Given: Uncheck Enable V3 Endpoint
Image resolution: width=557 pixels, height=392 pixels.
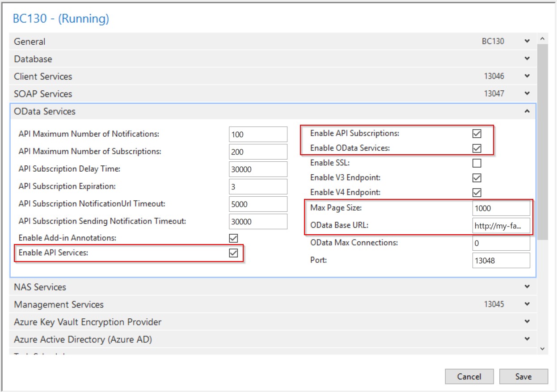Looking at the screenshot, I should (477, 178).
